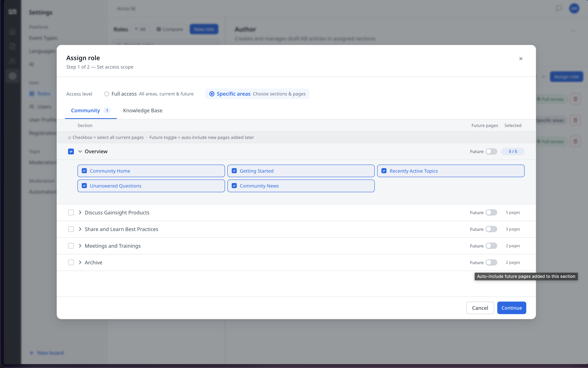Enable Future toggle for Archive
The image size is (588, 368).
point(491,262)
